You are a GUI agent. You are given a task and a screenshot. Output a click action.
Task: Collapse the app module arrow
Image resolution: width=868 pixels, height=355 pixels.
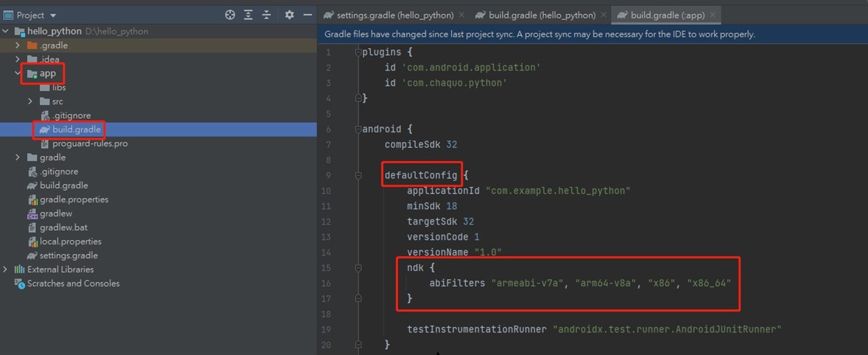tap(18, 73)
